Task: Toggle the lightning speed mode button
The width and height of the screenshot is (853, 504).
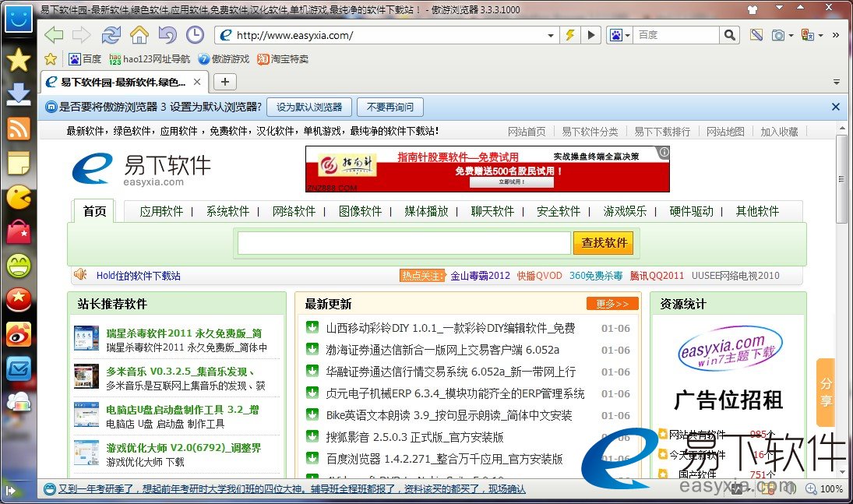Action: pyautogui.click(x=570, y=35)
